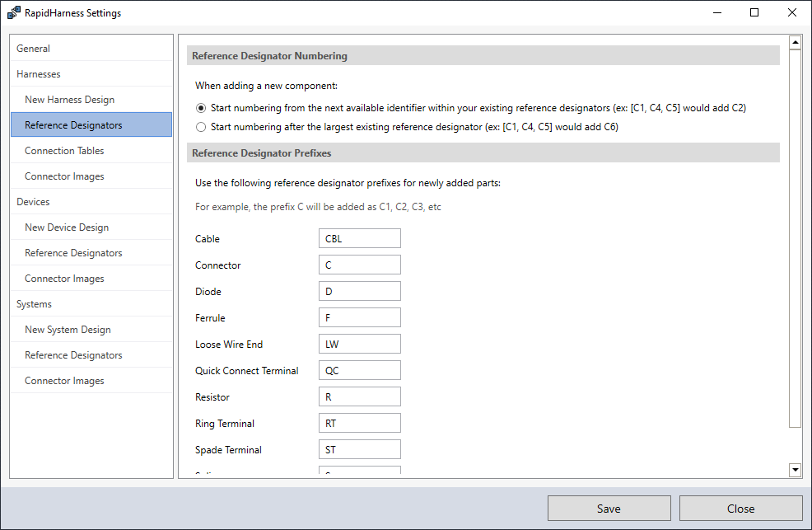
Task: Click the Quick Connect Terminal prefix field
Action: pos(359,370)
